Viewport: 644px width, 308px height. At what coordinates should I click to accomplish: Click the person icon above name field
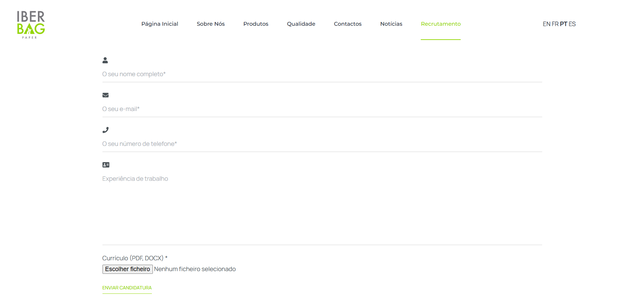[x=105, y=60]
